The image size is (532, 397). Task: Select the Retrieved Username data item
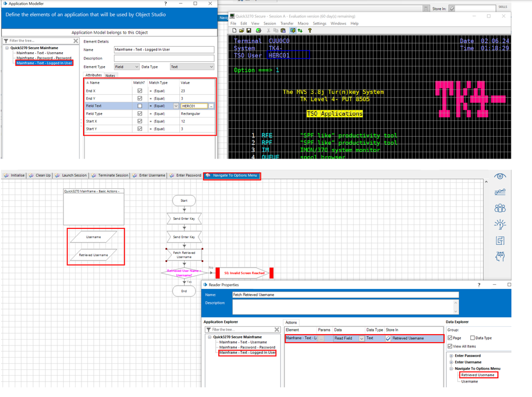coord(478,375)
